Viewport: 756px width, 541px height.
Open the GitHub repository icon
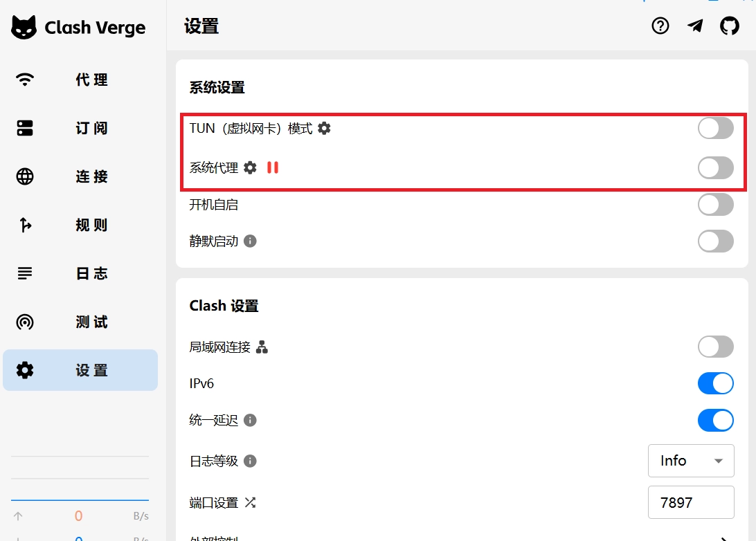(x=730, y=26)
